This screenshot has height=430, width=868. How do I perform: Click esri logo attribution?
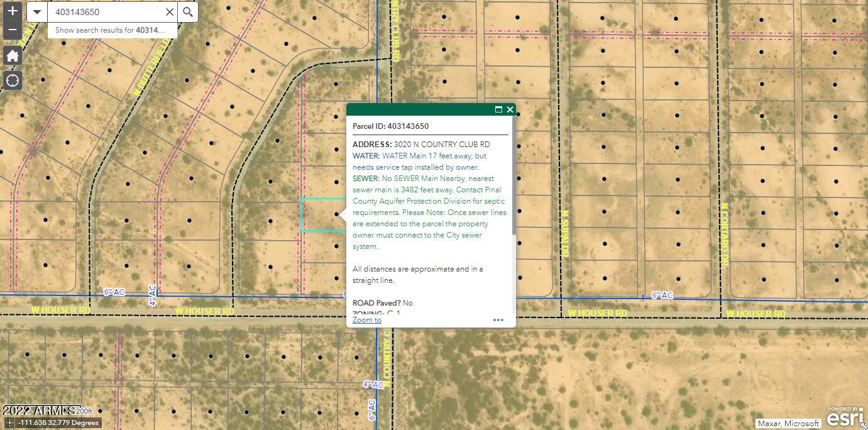(x=844, y=417)
